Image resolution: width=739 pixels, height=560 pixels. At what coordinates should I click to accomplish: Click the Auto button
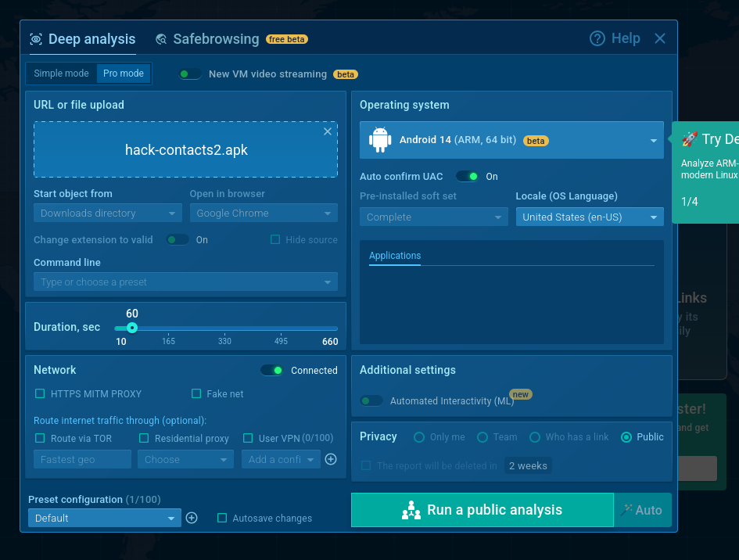click(x=643, y=510)
